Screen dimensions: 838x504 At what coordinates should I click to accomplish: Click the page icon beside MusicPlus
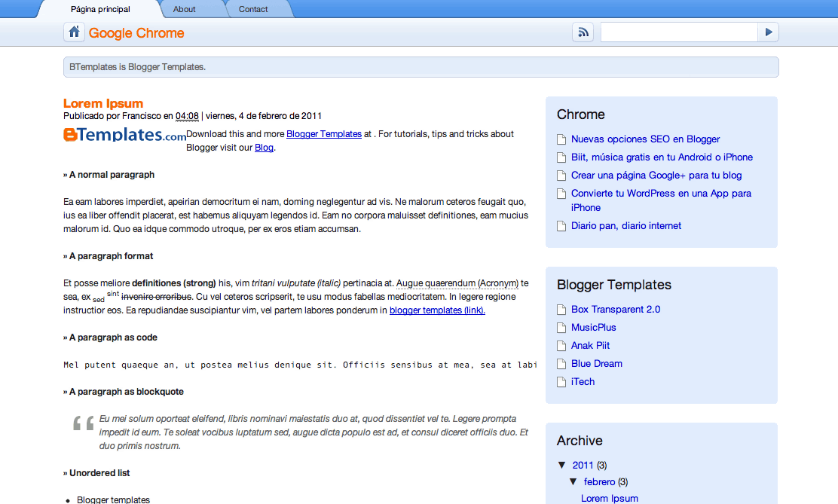pos(561,328)
